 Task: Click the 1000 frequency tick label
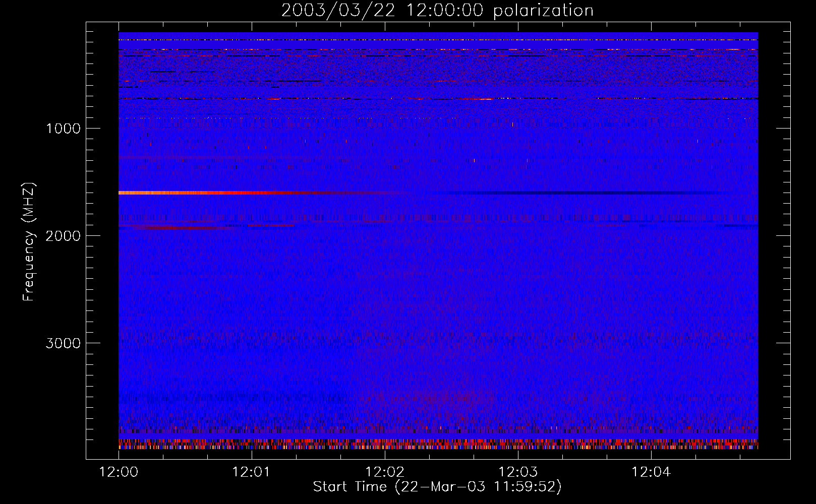pos(63,129)
